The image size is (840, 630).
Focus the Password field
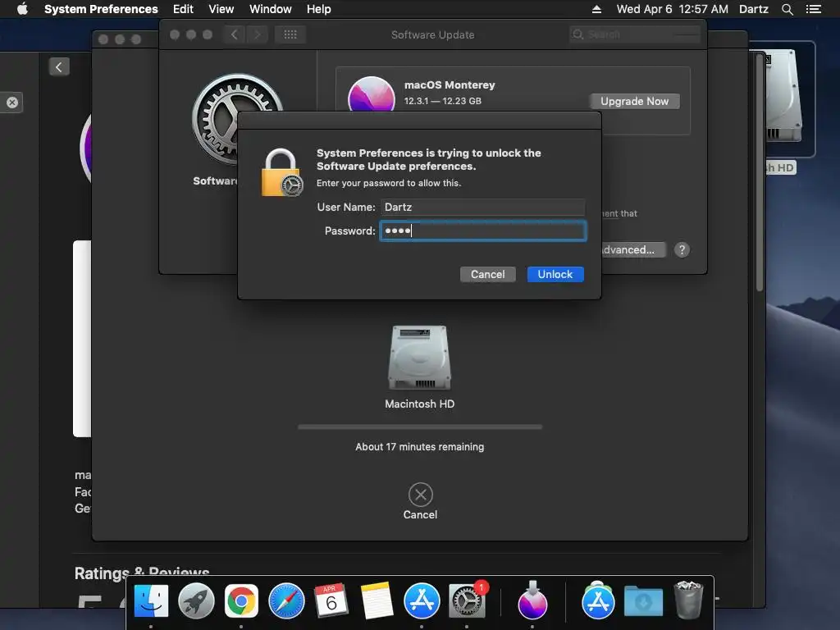(x=482, y=231)
